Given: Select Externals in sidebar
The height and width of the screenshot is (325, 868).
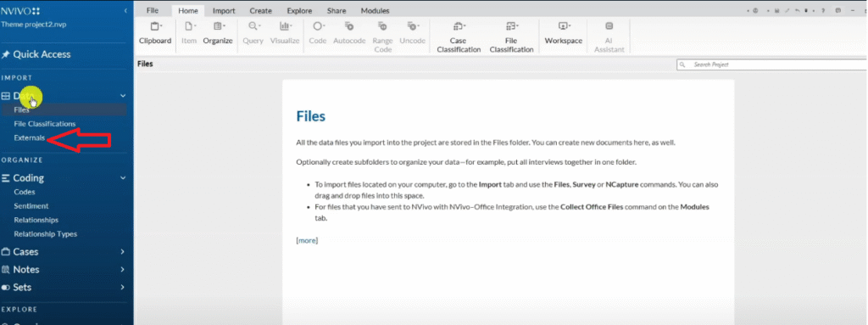Looking at the screenshot, I should (30, 138).
